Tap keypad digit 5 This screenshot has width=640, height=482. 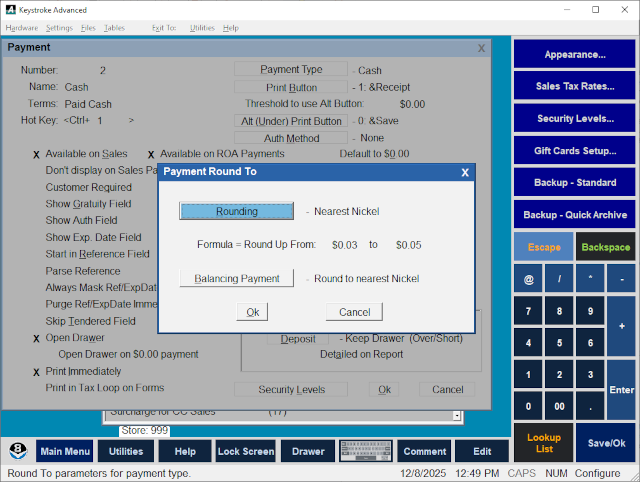pos(559,342)
